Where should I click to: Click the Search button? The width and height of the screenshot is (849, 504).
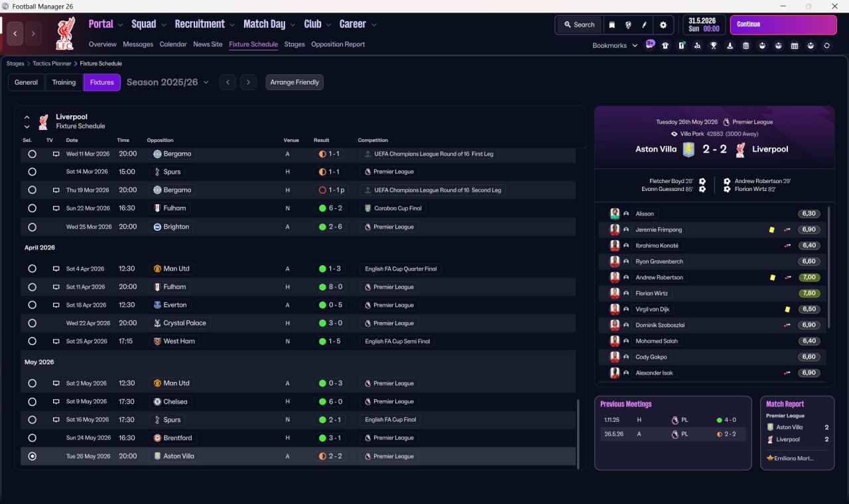tap(579, 25)
